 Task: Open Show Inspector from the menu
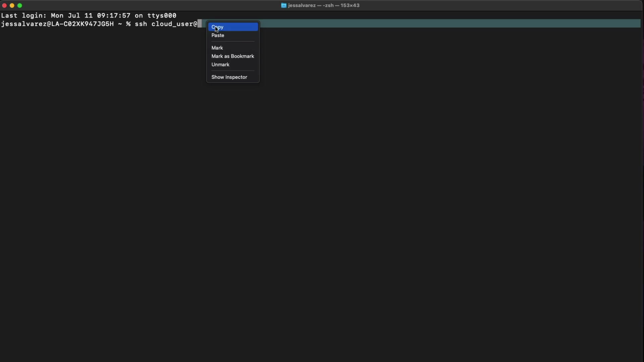point(229,77)
